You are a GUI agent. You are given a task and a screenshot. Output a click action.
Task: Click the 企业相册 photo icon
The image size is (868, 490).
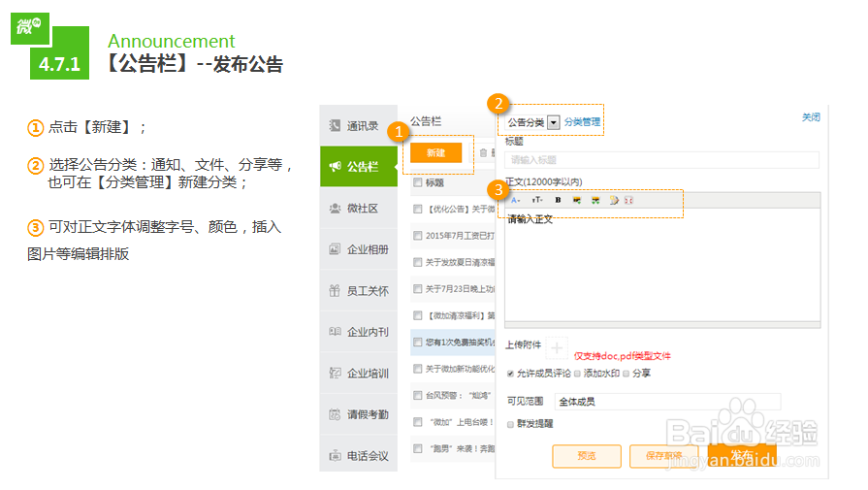click(x=335, y=249)
